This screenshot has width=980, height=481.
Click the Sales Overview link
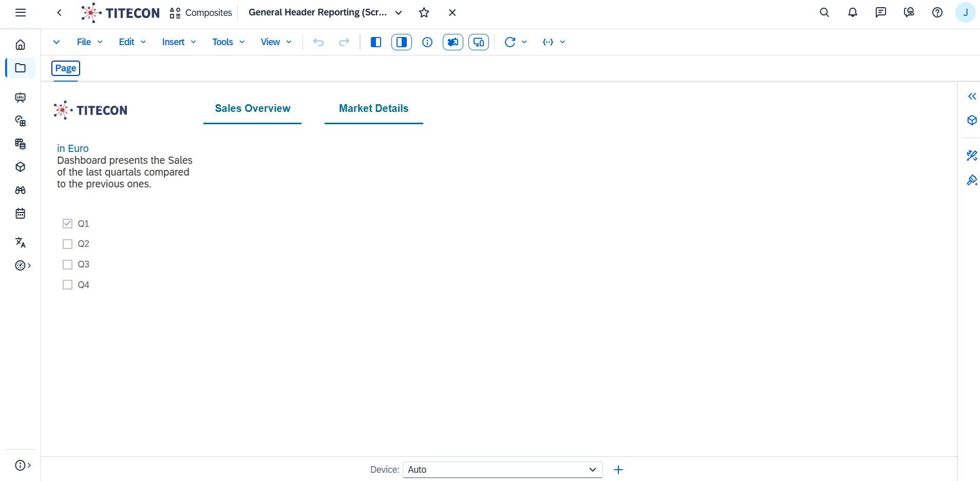point(253,108)
